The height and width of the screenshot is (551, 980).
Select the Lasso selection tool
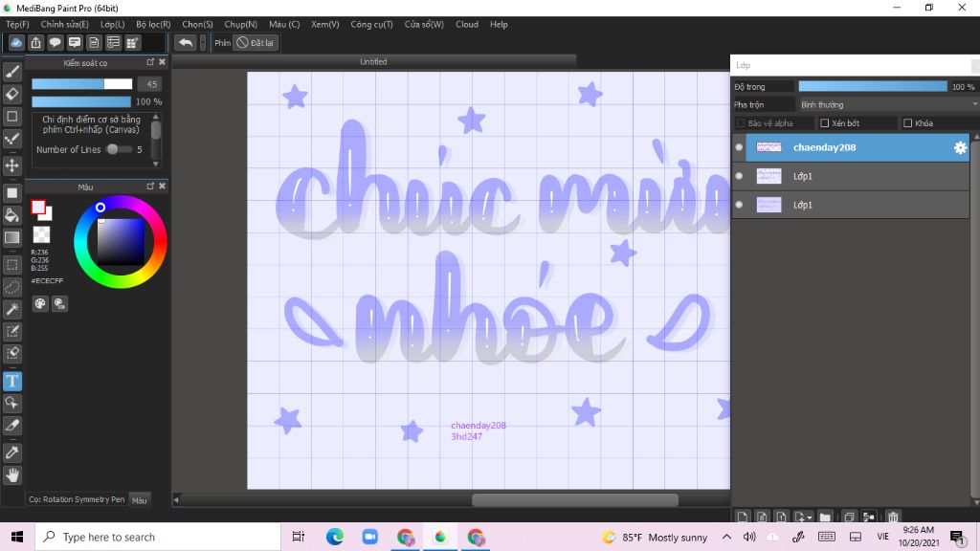(x=11, y=287)
